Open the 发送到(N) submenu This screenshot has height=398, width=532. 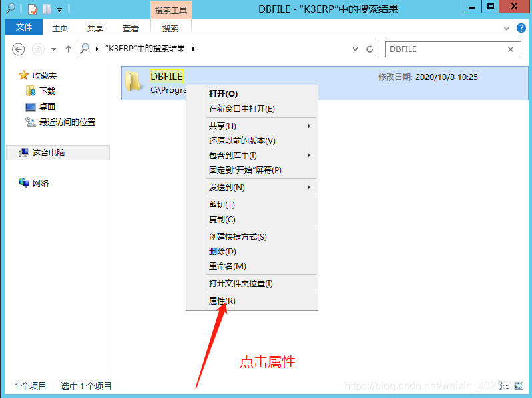click(x=252, y=187)
